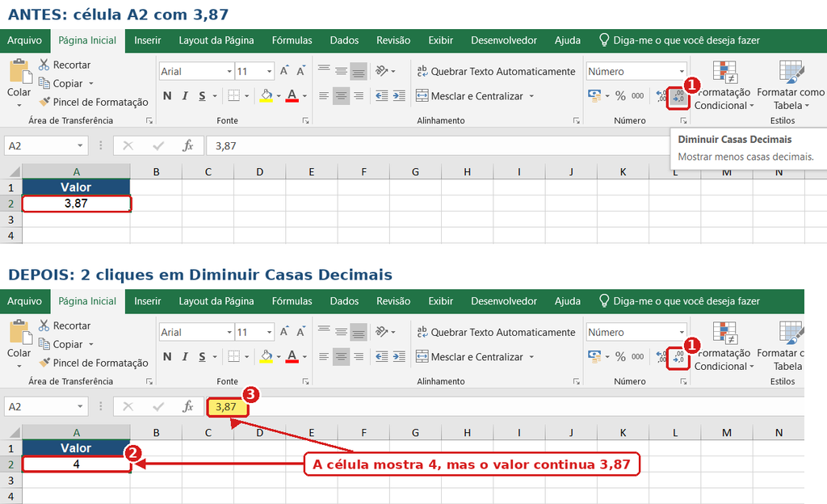Click the Recortar scissors in the ANTES ribbon

44,65
